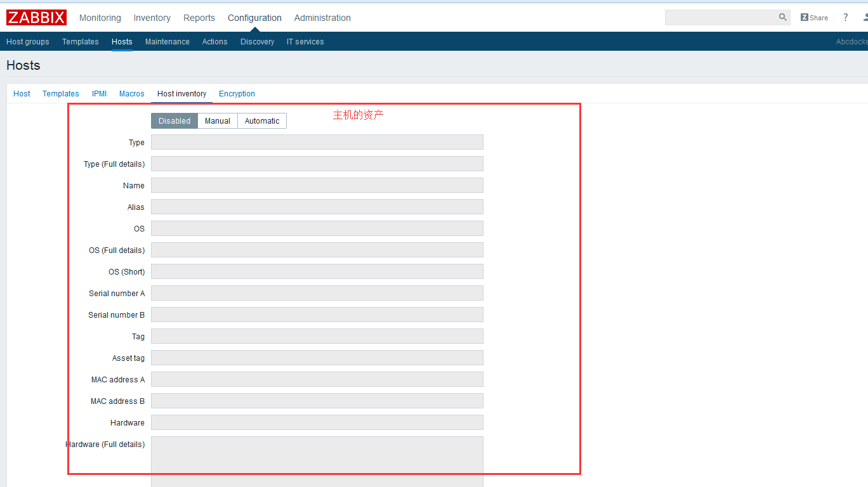The width and height of the screenshot is (868, 487).
Task: Click the Name input field
Action: pyautogui.click(x=317, y=185)
